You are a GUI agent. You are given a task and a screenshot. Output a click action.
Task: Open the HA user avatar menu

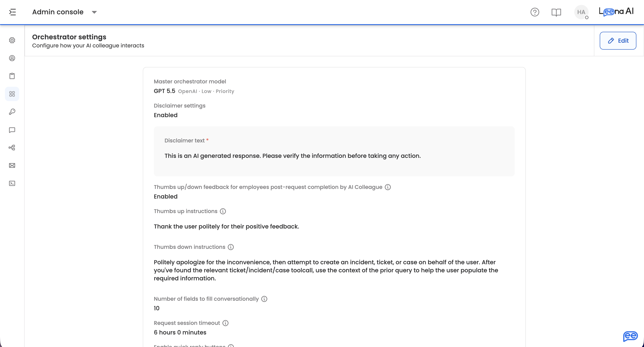pyautogui.click(x=581, y=12)
